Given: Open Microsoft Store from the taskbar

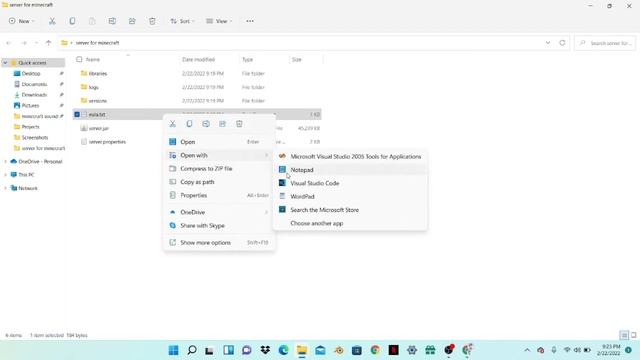Looking at the screenshot, I should pos(357,350).
